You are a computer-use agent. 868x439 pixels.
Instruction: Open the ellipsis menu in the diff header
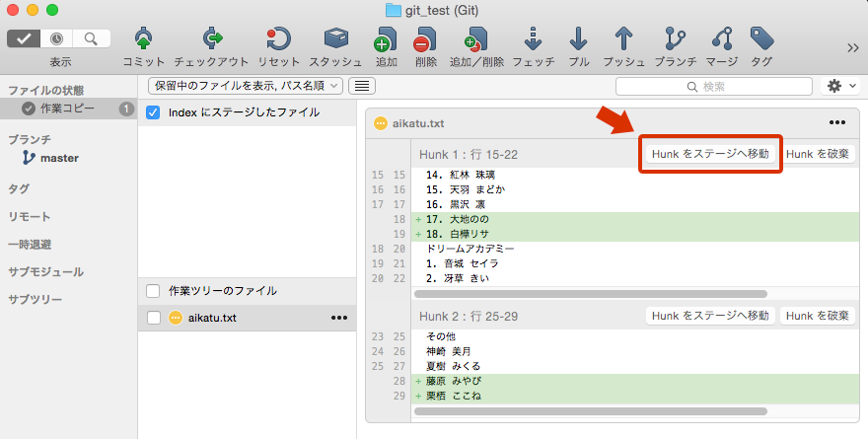tap(837, 123)
